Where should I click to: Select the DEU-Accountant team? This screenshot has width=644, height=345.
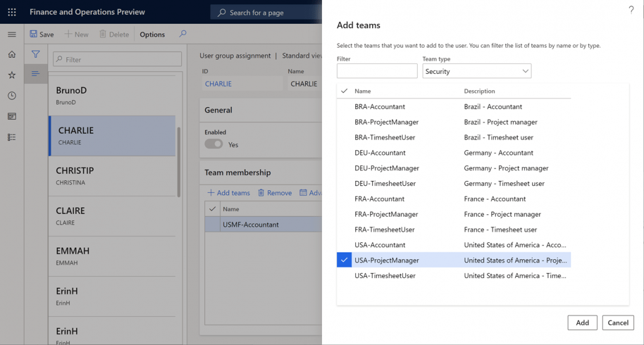[454, 153]
